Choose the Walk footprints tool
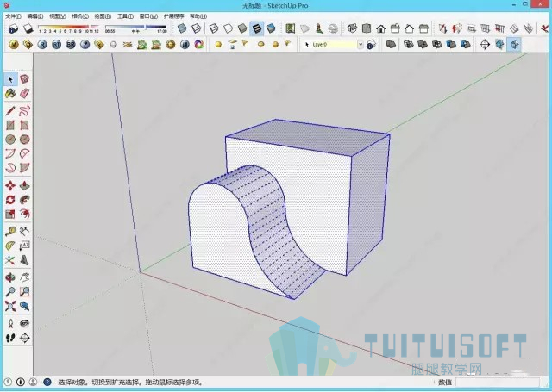The image size is (552, 392). (10, 338)
